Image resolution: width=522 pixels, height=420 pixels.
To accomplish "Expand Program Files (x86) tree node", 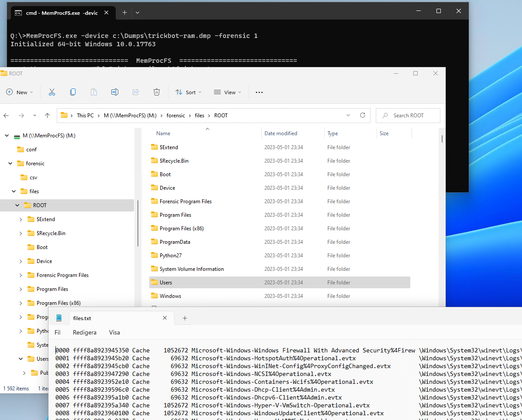I will [x=21, y=303].
